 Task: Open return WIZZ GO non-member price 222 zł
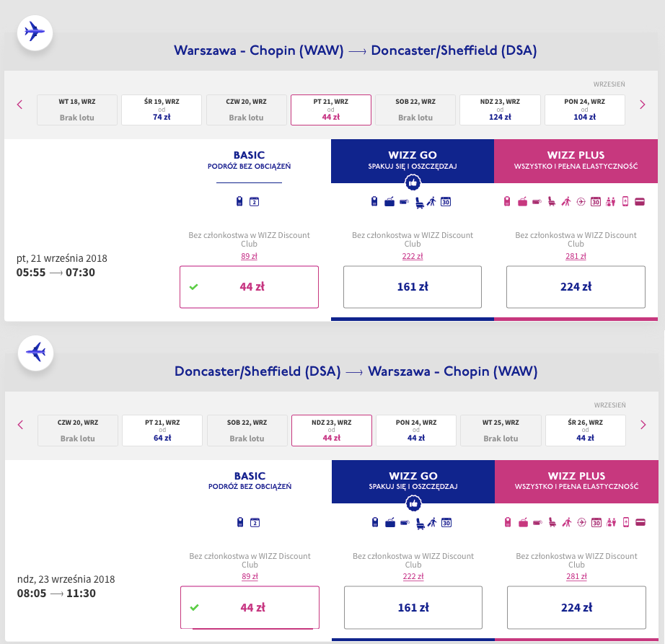[413, 577]
